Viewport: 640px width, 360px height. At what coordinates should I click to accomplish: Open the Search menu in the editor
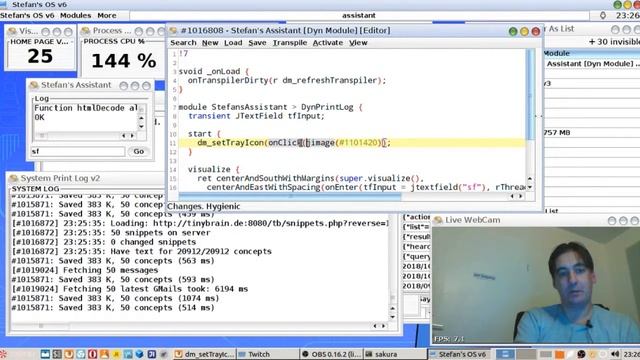click(183, 43)
